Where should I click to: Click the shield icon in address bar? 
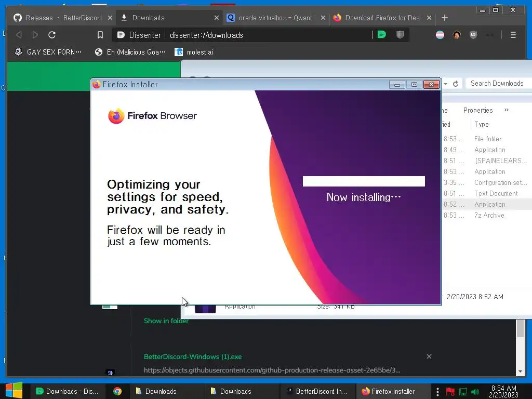click(400, 35)
